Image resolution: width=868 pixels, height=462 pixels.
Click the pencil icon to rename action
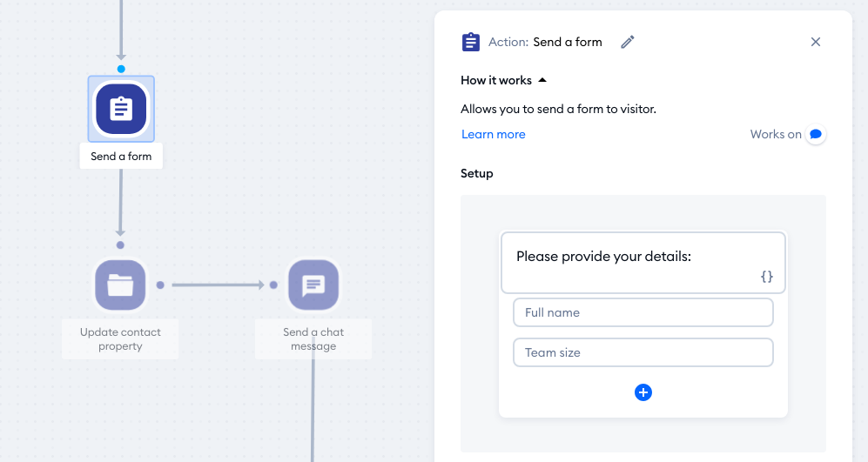pos(628,42)
